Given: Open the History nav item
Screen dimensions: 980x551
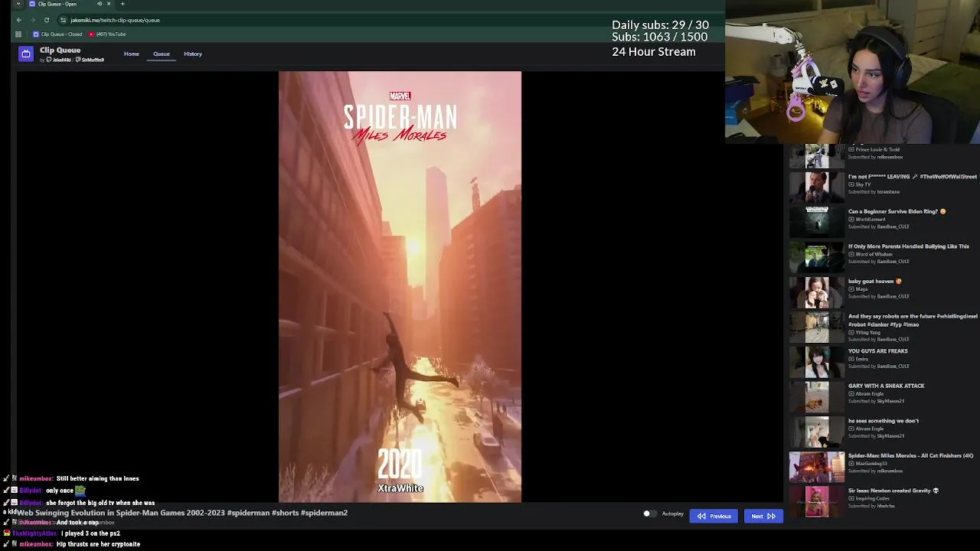Looking at the screenshot, I should (x=193, y=54).
